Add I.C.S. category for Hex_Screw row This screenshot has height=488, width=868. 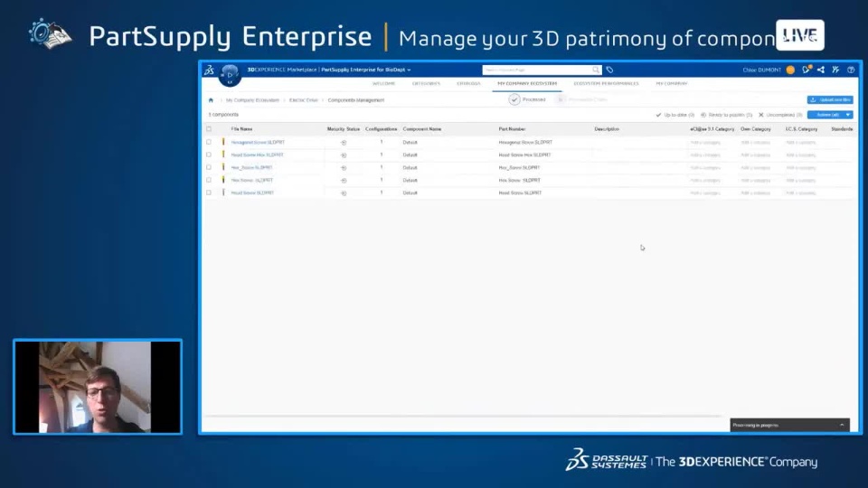click(800, 168)
